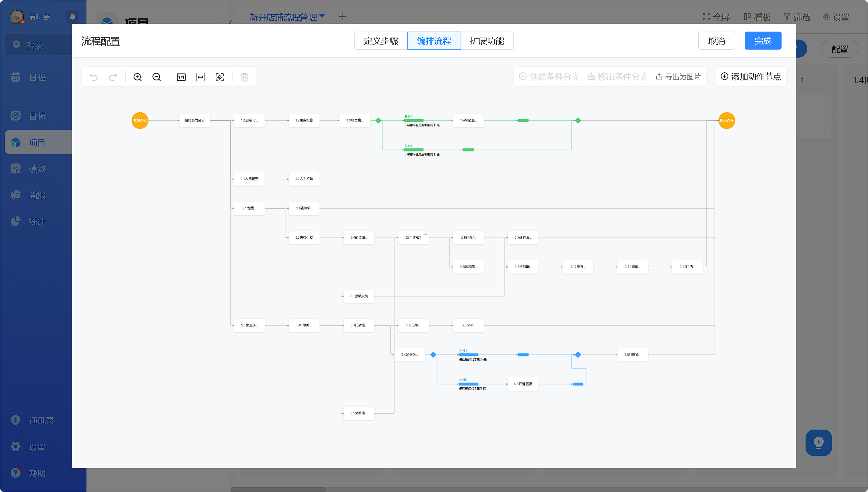The height and width of the screenshot is (492, 868).
Task: Click the undo arrow in toolbar
Action: [94, 77]
